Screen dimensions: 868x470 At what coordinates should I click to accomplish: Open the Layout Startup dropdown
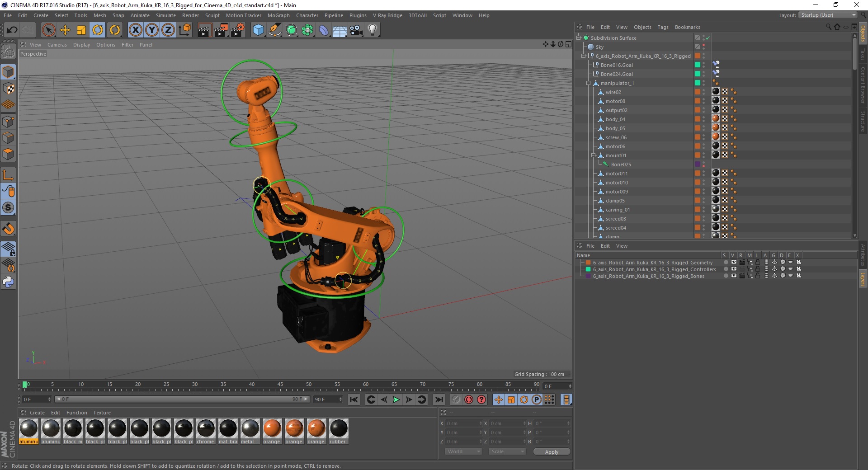(x=827, y=15)
